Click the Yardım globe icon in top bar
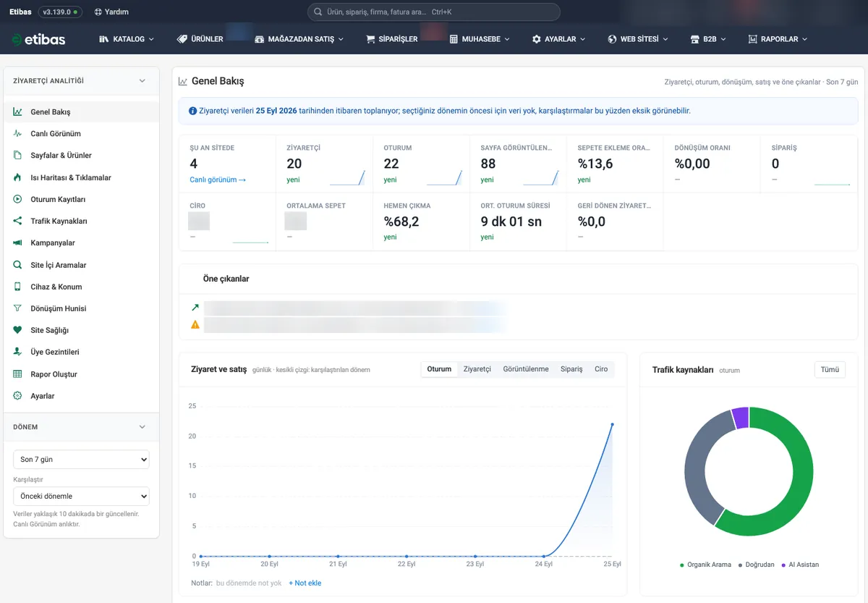The width and height of the screenshot is (868, 603). [x=98, y=12]
